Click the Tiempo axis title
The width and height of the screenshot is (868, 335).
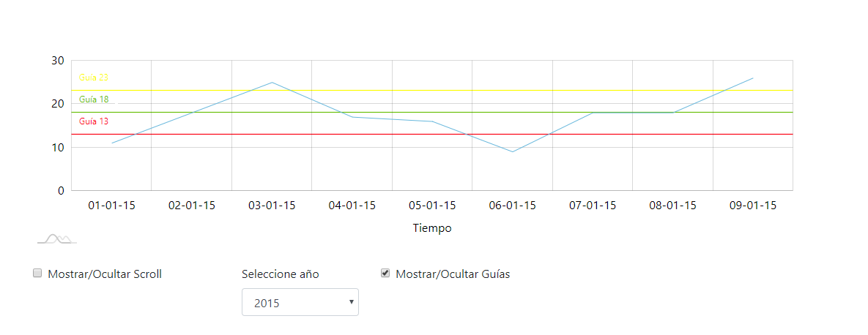click(x=432, y=228)
